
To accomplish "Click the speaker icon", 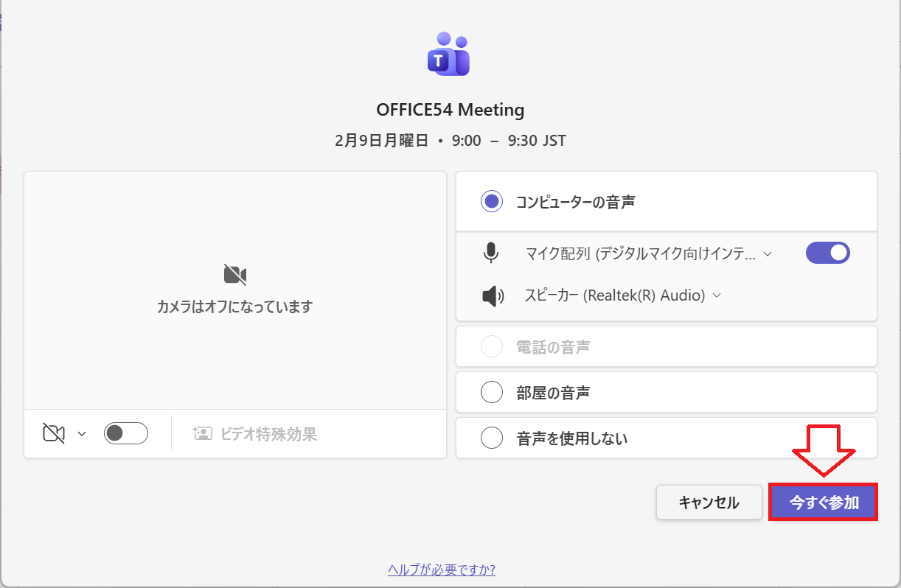I will pos(492,295).
